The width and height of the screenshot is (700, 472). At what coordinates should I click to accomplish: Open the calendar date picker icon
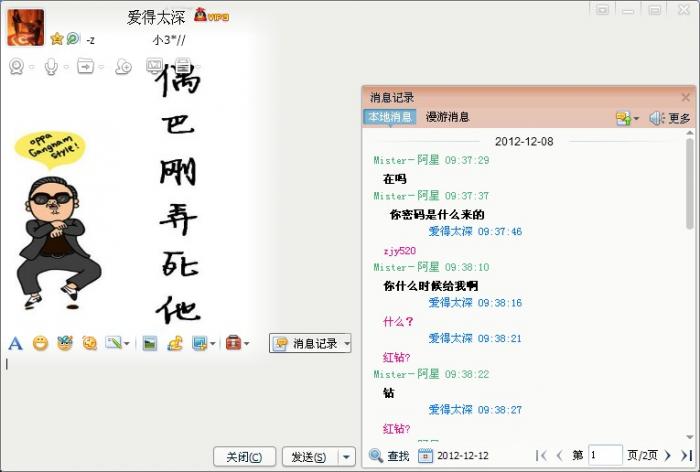click(425, 455)
